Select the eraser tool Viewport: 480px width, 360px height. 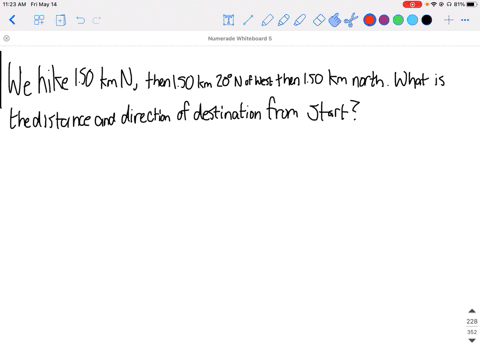[319, 20]
